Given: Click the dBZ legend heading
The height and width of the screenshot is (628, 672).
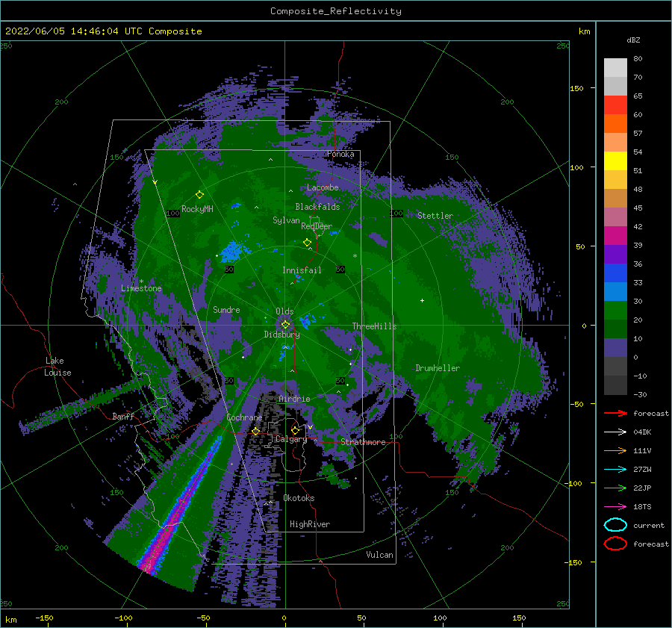Looking at the screenshot, I should (633, 40).
